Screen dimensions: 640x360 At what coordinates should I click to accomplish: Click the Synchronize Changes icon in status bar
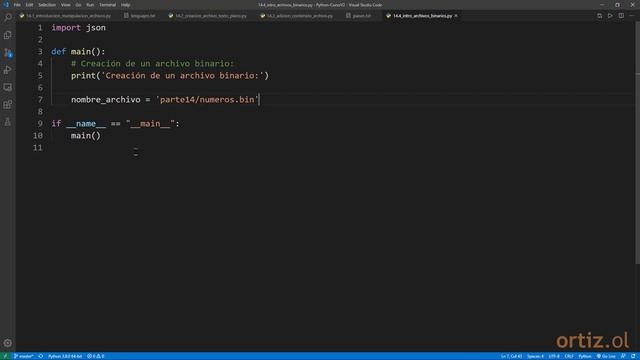point(41,356)
